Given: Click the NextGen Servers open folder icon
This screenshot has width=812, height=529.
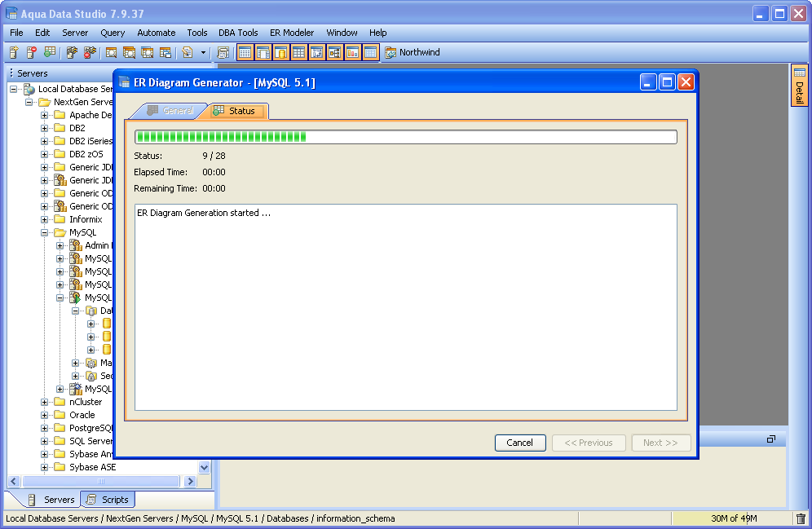Looking at the screenshot, I should 45,102.
